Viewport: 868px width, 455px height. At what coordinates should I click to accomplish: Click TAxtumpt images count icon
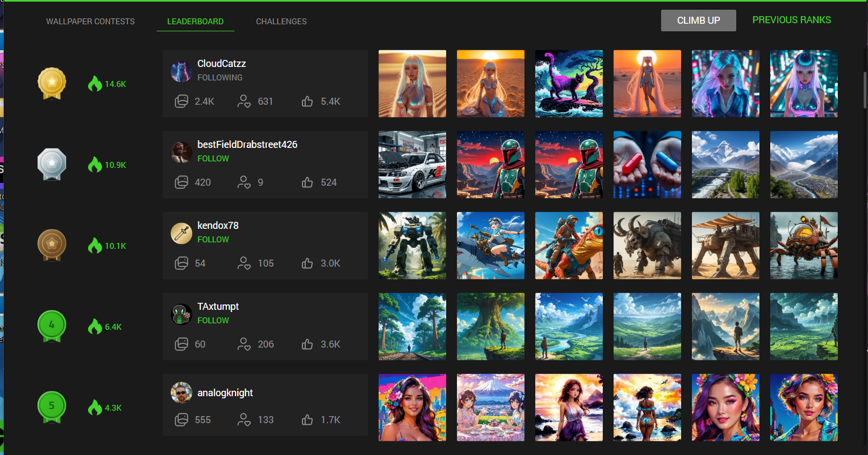click(181, 344)
